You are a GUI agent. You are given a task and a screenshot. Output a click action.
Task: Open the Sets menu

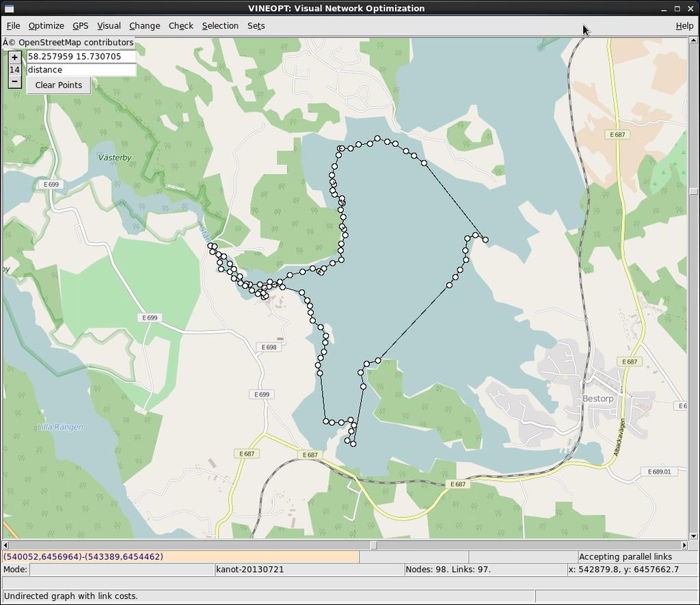point(256,26)
